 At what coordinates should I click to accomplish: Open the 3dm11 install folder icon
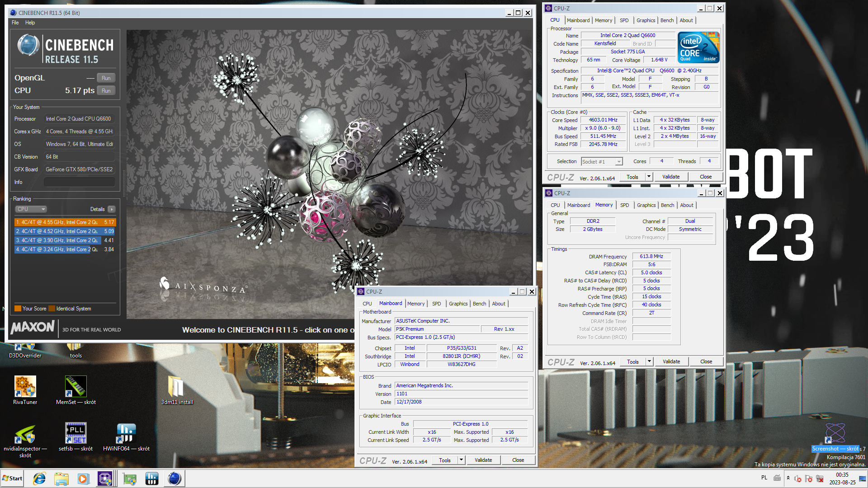click(177, 390)
